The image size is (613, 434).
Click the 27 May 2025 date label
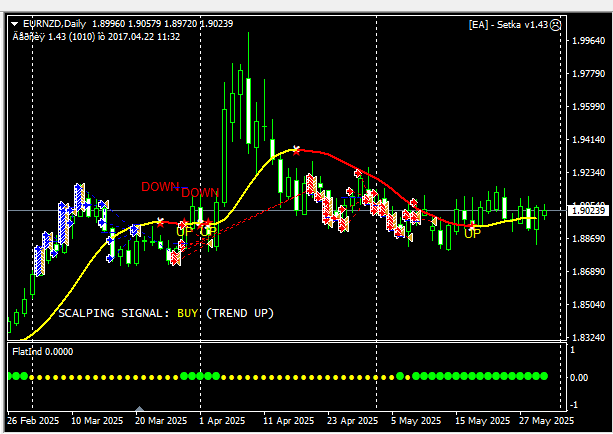coord(547,421)
